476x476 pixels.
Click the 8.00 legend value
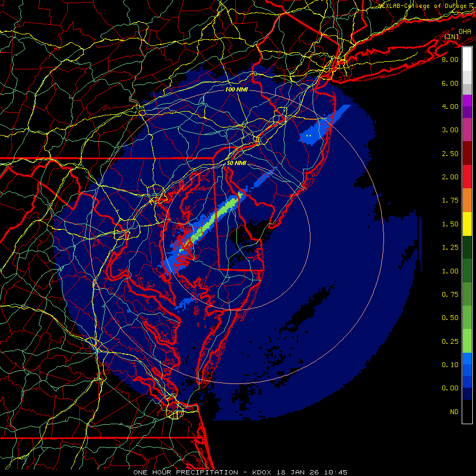(450, 59)
